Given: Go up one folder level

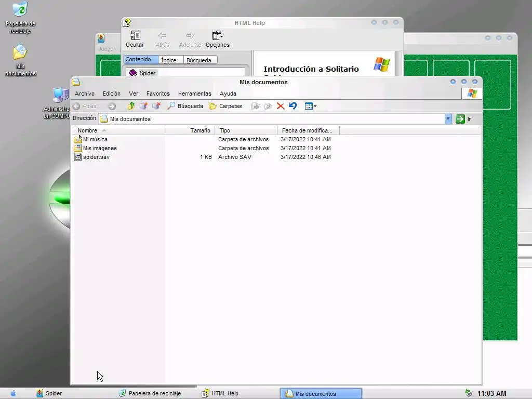Looking at the screenshot, I should point(131,106).
